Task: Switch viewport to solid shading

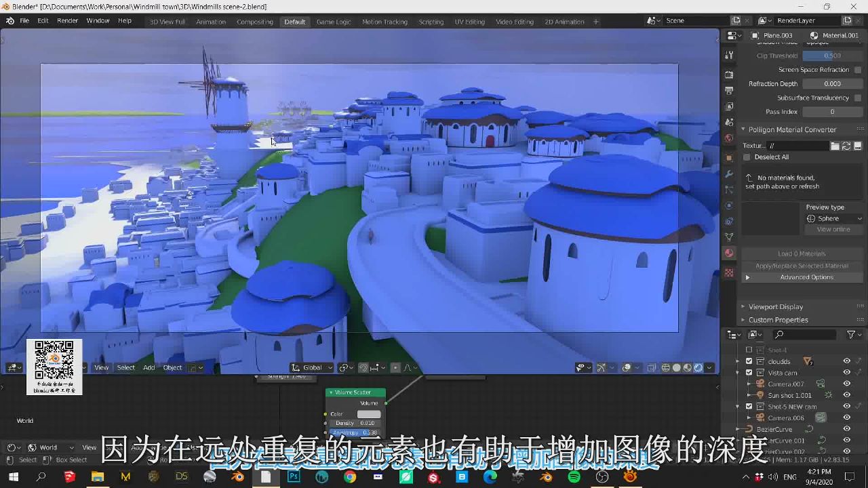Action: click(x=677, y=367)
